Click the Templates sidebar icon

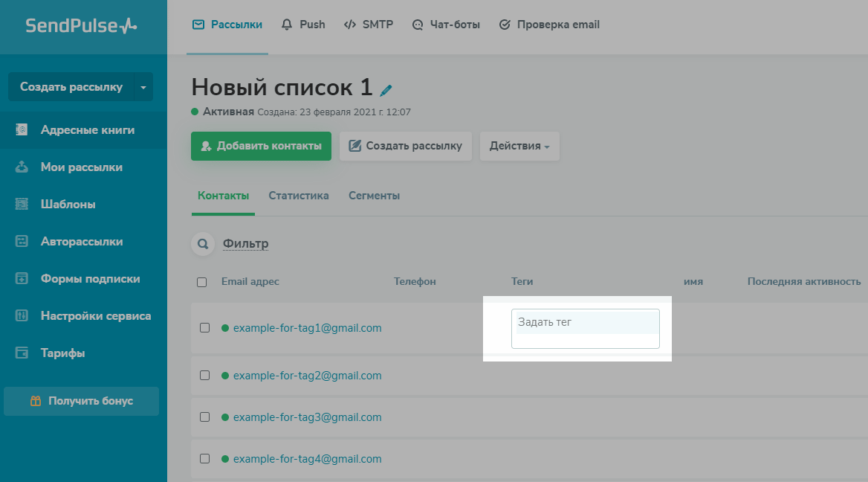pos(22,204)
